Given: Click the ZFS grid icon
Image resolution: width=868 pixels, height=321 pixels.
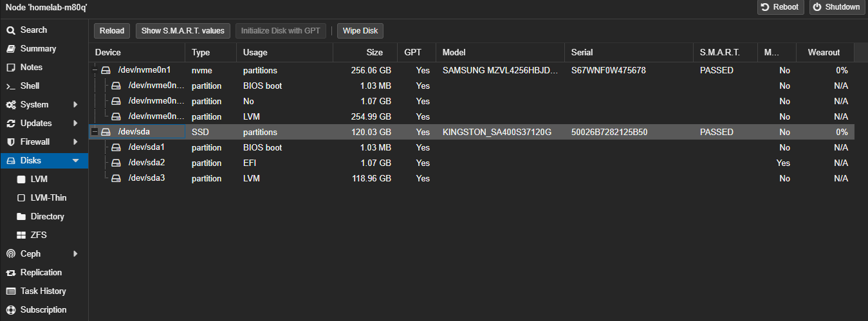Looking at the screenshot, I should click(21, 235).
